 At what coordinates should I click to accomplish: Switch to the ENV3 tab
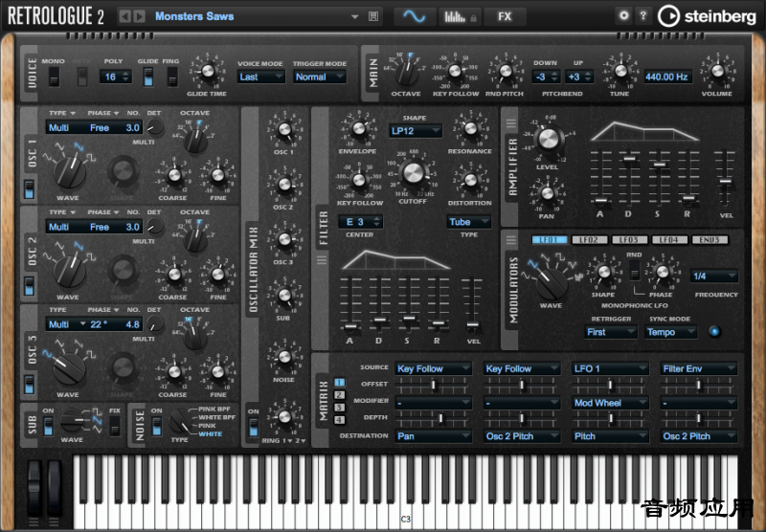(710, 239)
